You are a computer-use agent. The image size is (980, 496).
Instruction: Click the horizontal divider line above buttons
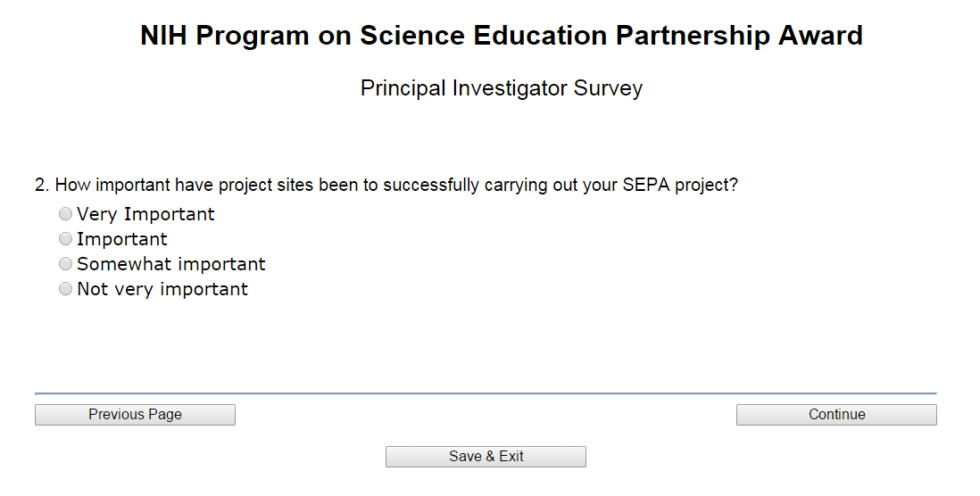click(486, 393)
